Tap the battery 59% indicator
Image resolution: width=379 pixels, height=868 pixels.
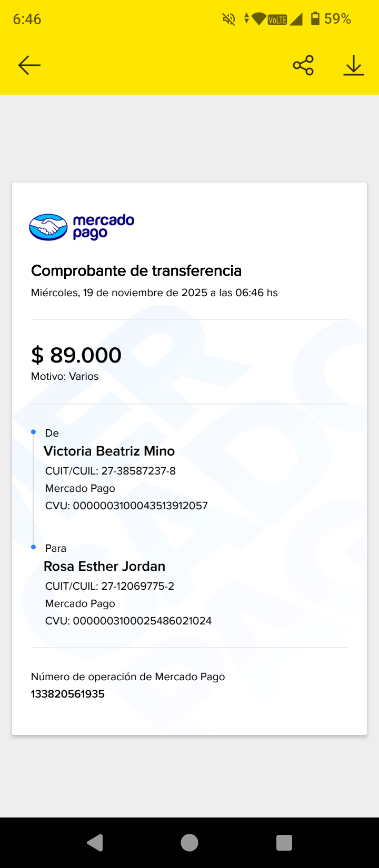tap(331, 19)
